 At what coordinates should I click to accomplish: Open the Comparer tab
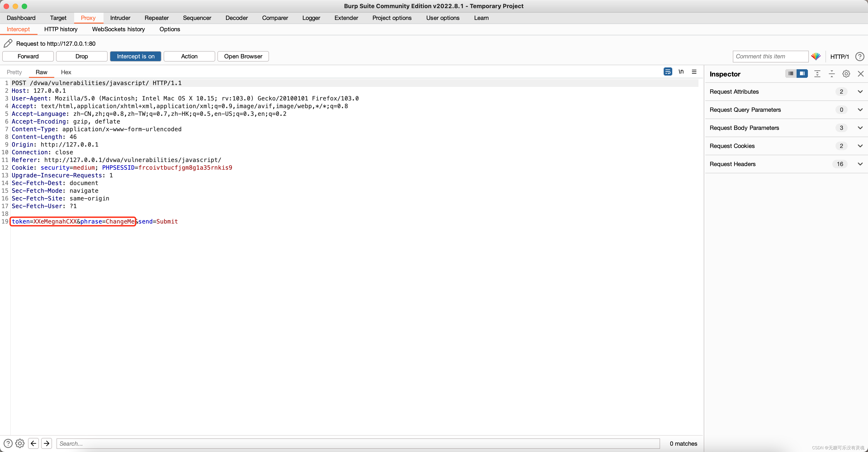click(275, 18)
